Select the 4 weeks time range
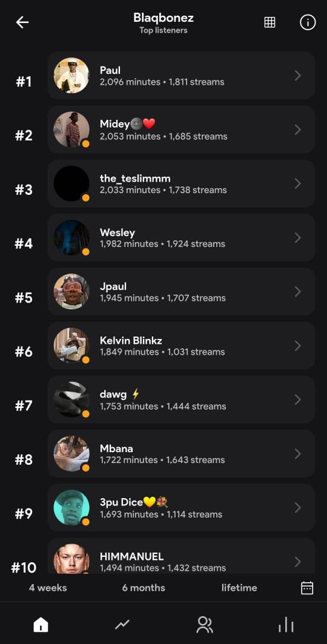Image resolution: width=327 pixels, height=644 pixels. click(48, 588)
